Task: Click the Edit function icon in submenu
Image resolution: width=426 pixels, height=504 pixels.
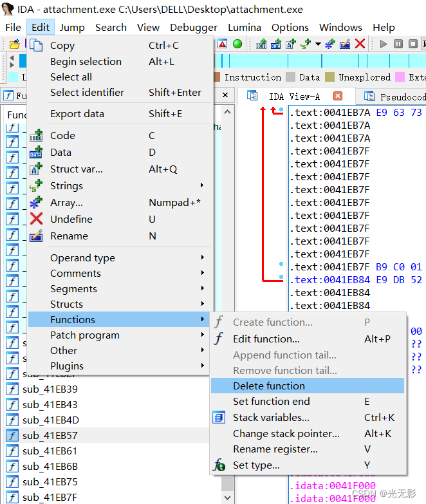Action: pos(219,339)
